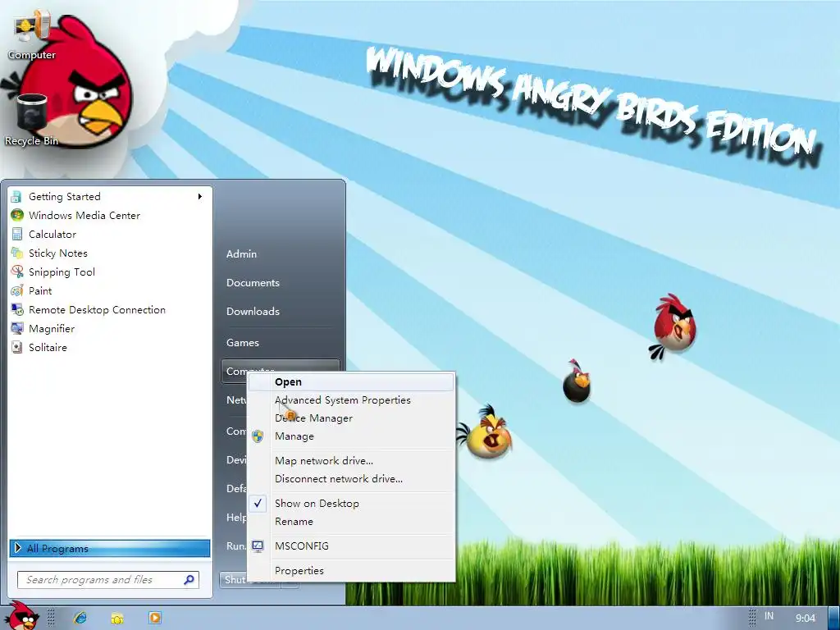Open the Computer desktop icon
Image resolution: width=840 pixels, height=630 pixels.
coord(31,34)
